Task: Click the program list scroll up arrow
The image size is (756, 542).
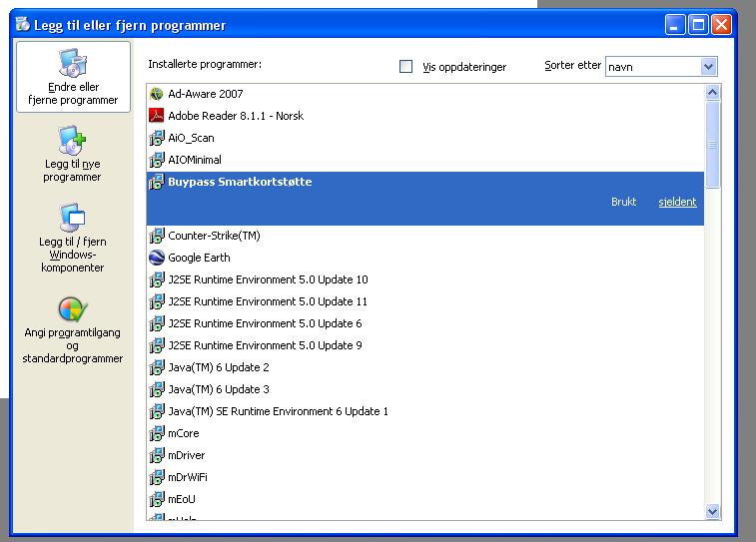Action: click(x=713, y=93)
